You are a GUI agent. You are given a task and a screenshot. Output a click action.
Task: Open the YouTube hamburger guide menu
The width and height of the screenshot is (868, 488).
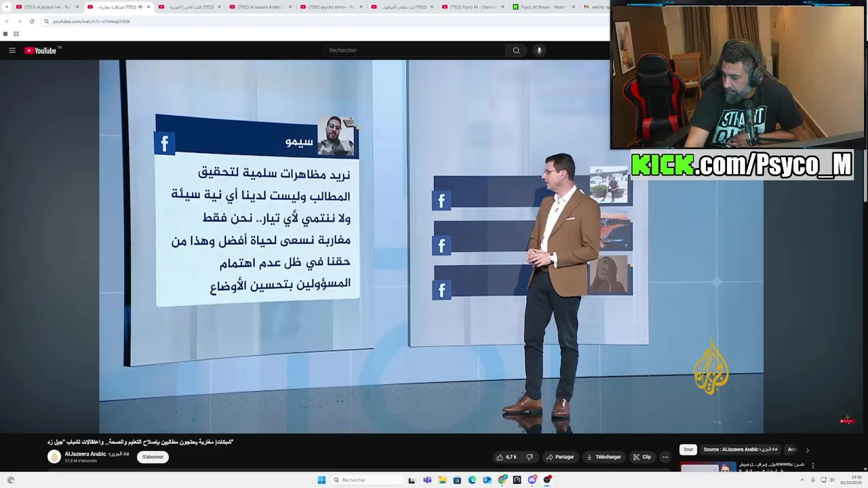coord(12,50)
